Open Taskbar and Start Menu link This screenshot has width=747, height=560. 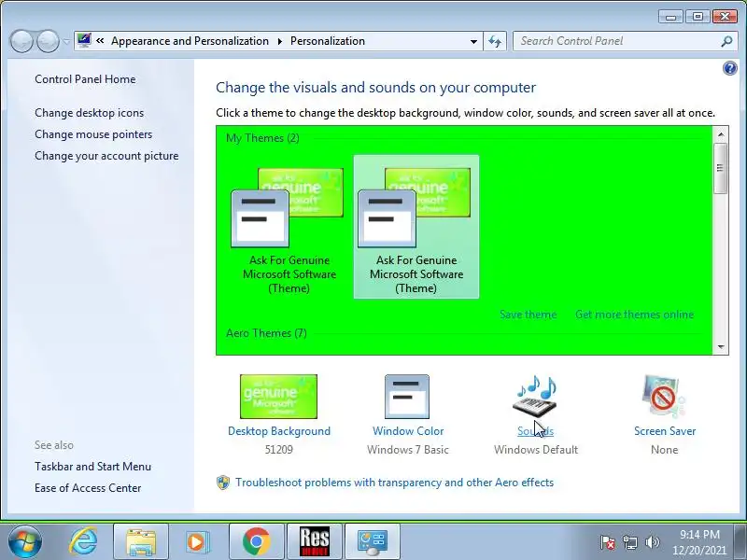tap(92, 467)
